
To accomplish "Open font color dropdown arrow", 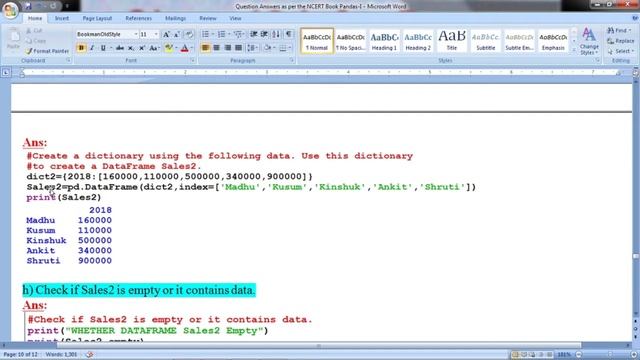I will point(192,48).
